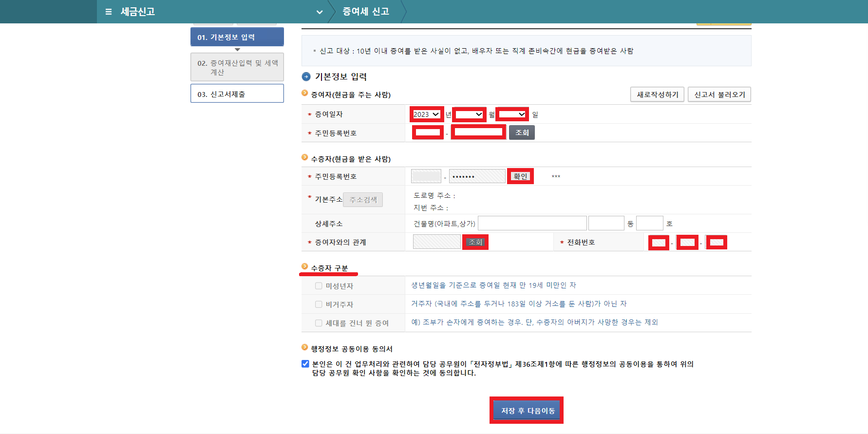Click the orange bullet icon beside 행정정보 공동이용 동의서
The image size is (868, 434).
click(x=305, y=347)
